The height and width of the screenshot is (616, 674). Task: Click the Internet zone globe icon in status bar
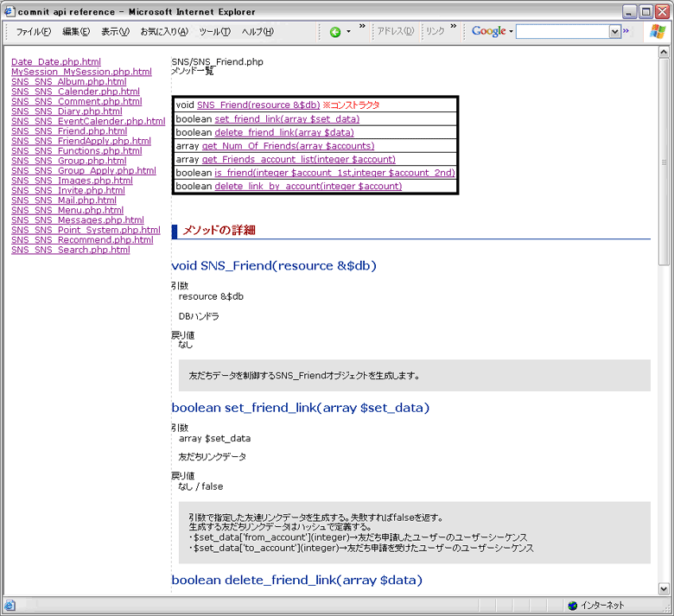pos(572,605)
